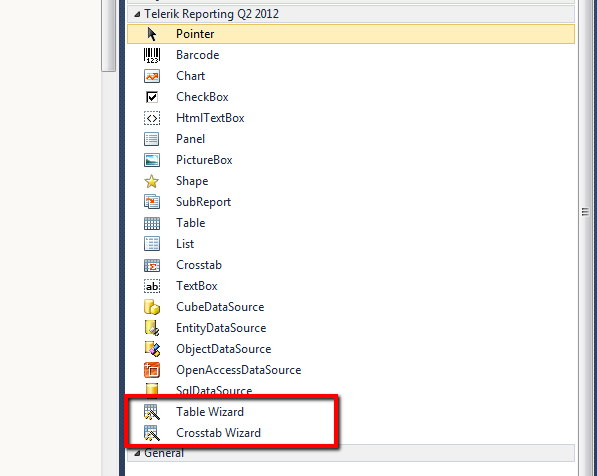Click the PictureBox text label
The image size is (597, 476).
click(x=204, y=160)
